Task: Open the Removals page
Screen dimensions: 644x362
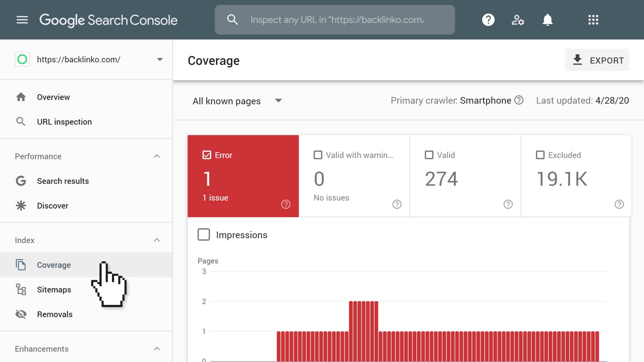Action: [x=86, y=314]
